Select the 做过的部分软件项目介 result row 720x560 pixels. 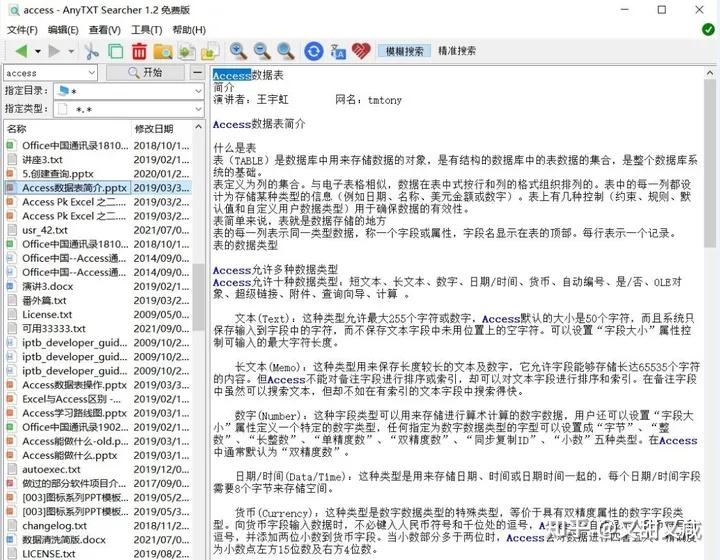(x=98, y=483)
